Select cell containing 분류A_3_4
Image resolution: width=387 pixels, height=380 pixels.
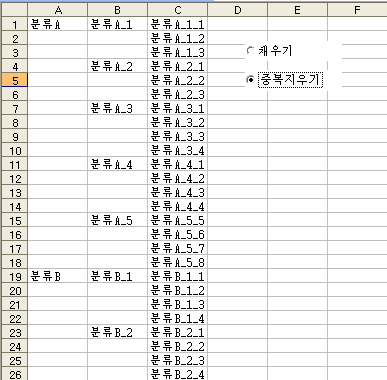(178, 150)
